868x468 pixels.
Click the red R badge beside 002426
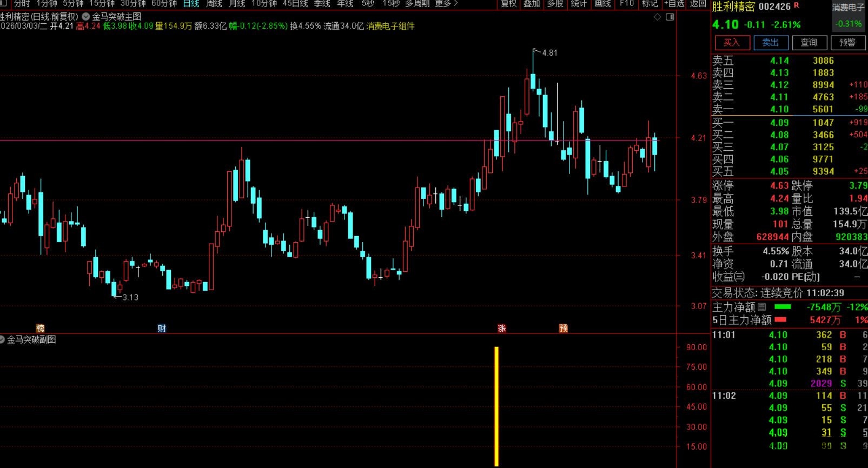(797, 5)
